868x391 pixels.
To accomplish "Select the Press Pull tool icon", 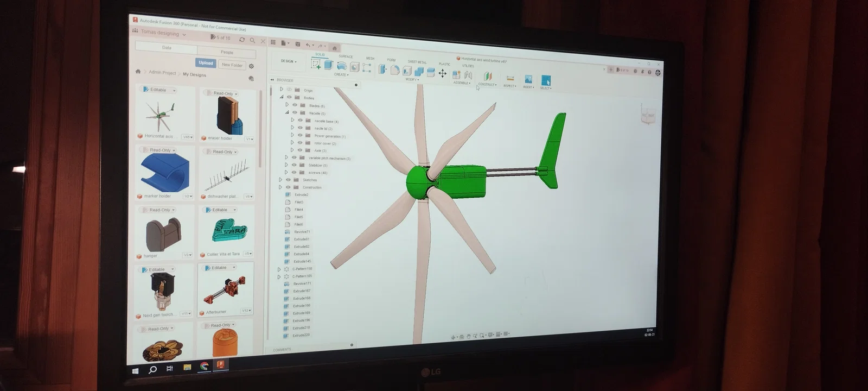I will pyautogui.click(x=382, y=69).
